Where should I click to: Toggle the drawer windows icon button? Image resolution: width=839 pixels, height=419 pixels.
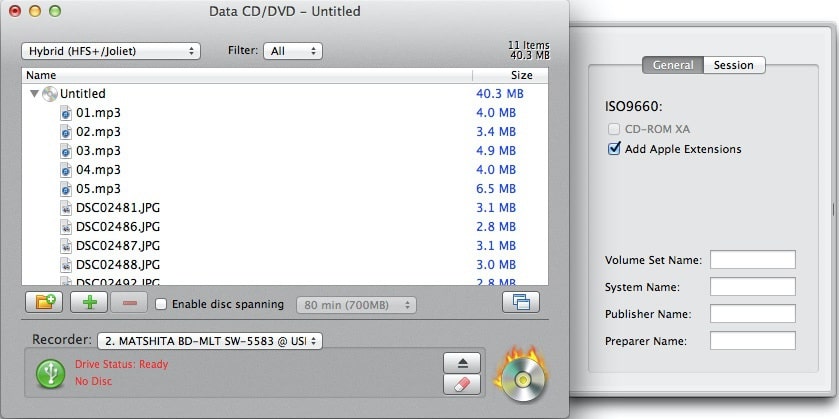pos(521,302)
